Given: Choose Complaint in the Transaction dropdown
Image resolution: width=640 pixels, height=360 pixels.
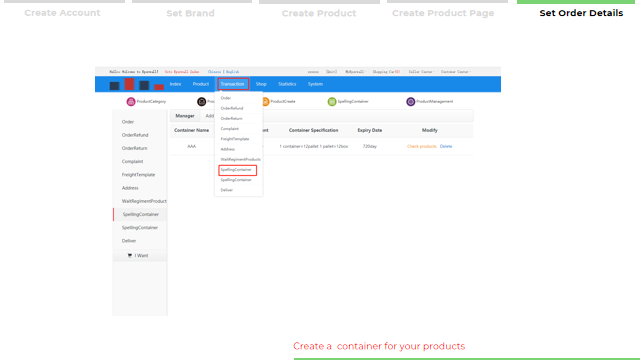Looking at the screenshot, I should point(229,129).
